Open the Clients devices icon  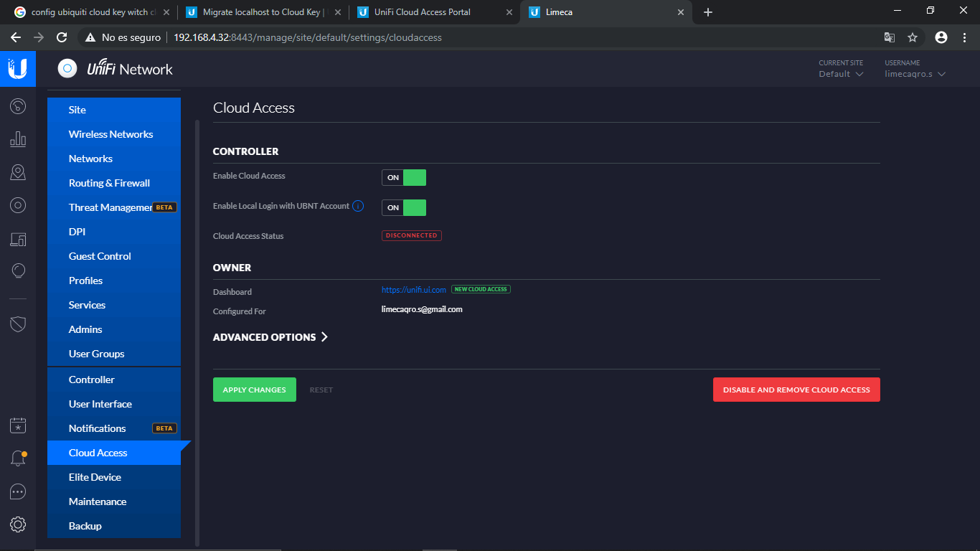pyautogui.click(x=18, y=239)
